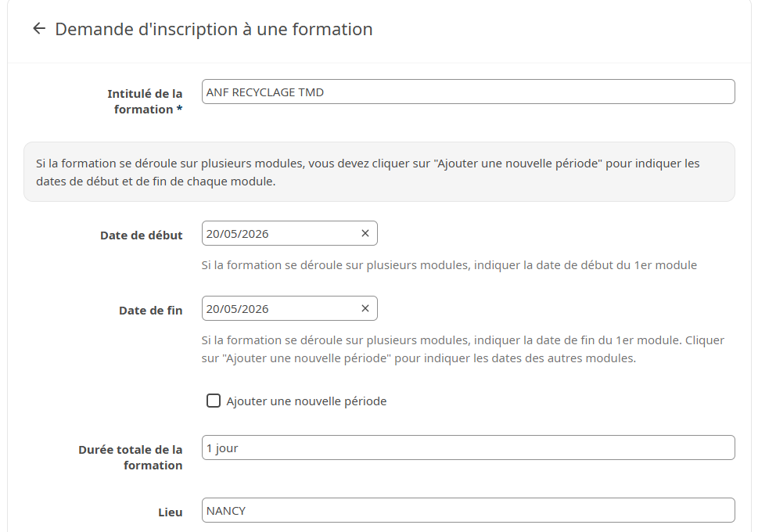Click the "Intitulé de la formation" label
The width and height of the screenshot is (776, 532).
[x=146, y=102]
